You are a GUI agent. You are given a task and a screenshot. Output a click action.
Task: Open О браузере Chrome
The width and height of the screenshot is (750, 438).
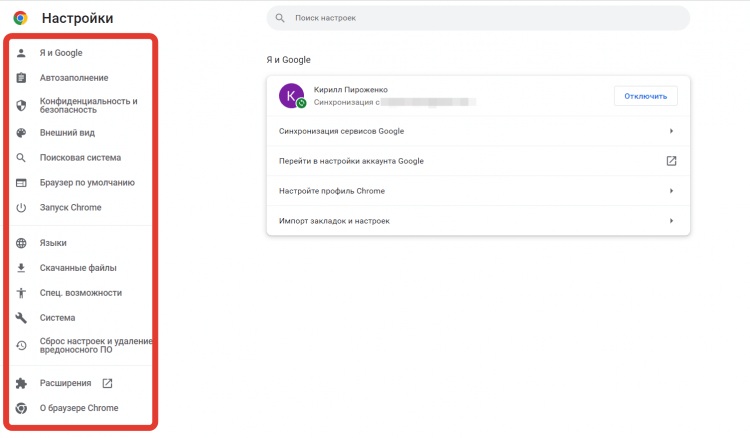80,408
